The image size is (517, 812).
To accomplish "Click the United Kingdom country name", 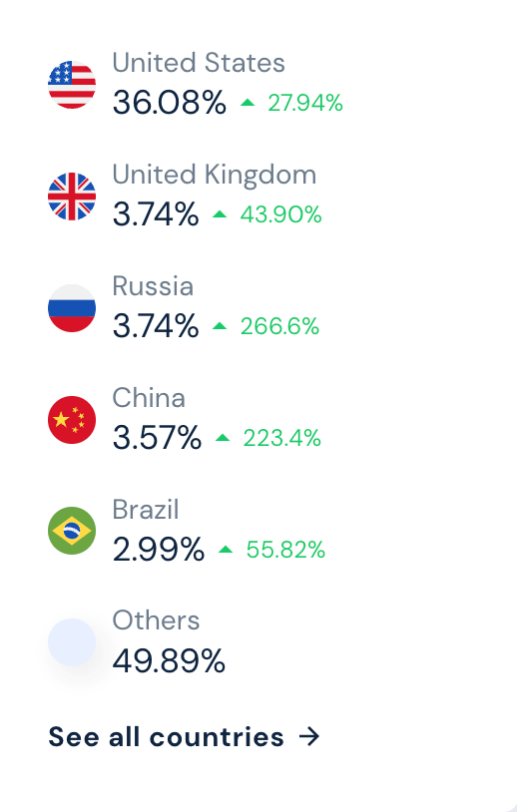I will (215, 175).
